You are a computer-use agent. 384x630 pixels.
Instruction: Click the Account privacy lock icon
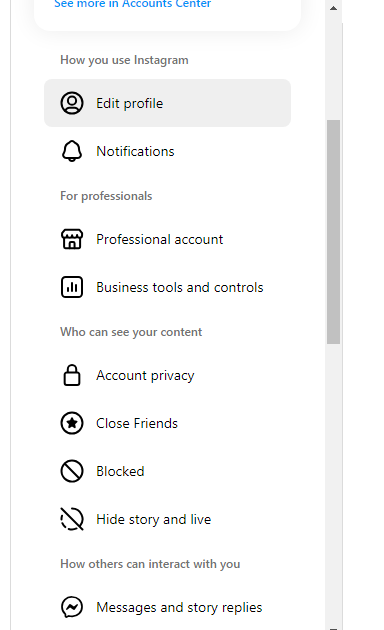(x=72, y=375)
